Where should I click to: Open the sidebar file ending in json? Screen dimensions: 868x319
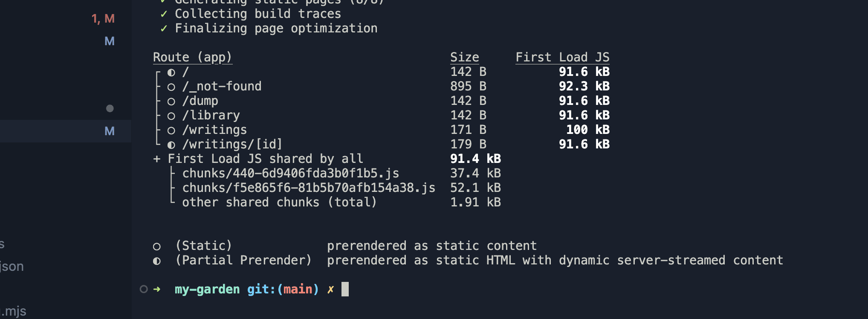pos(12,267)
